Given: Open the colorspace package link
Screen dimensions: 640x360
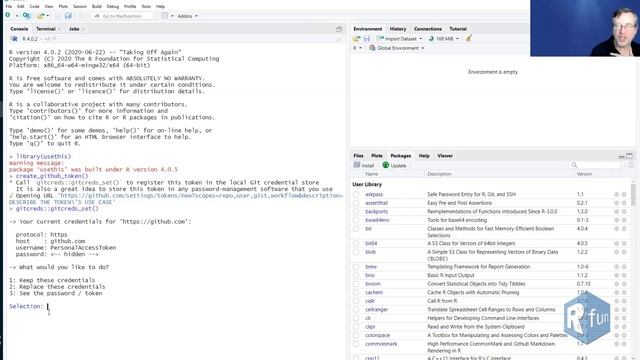Looking at the screenshot, I should 378,335.
